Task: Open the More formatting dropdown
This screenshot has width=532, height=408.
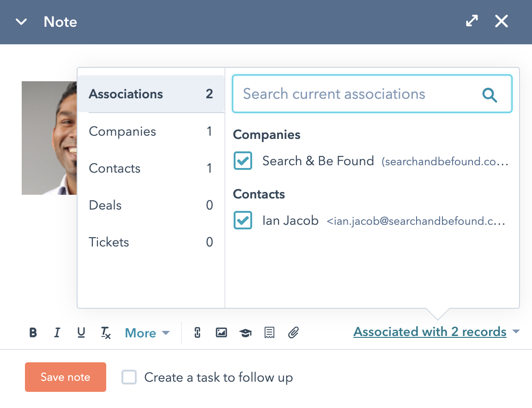Action: [x=147, y=333]
